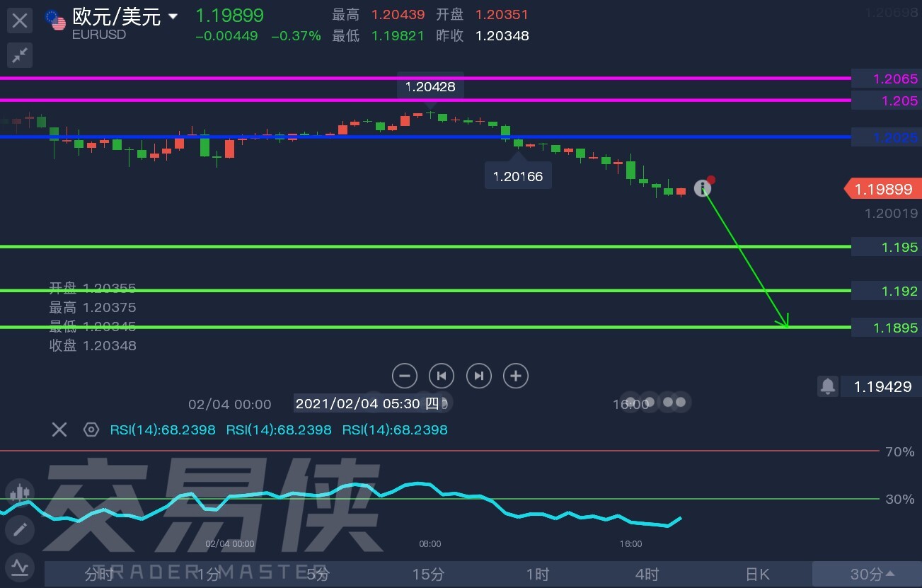Click the current price tag 1.19899
The width and height of the screenshot is (922, 588).
tap(882, 189)
